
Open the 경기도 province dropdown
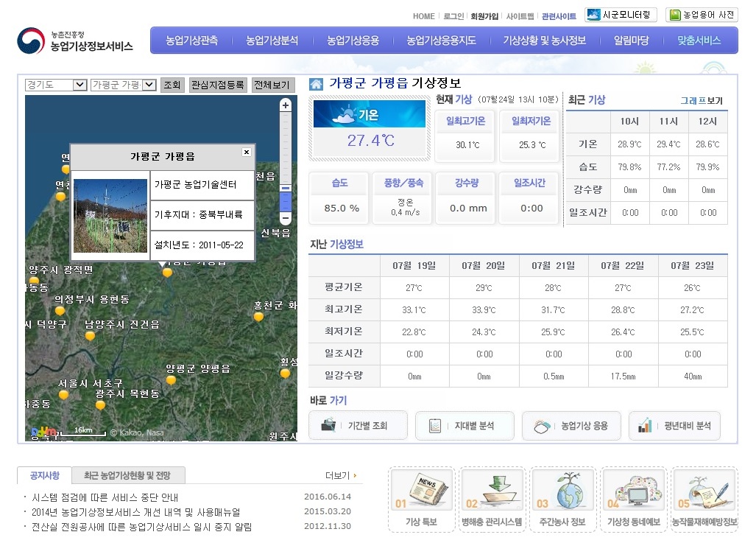pyautogui.click(x=56, y=85)
